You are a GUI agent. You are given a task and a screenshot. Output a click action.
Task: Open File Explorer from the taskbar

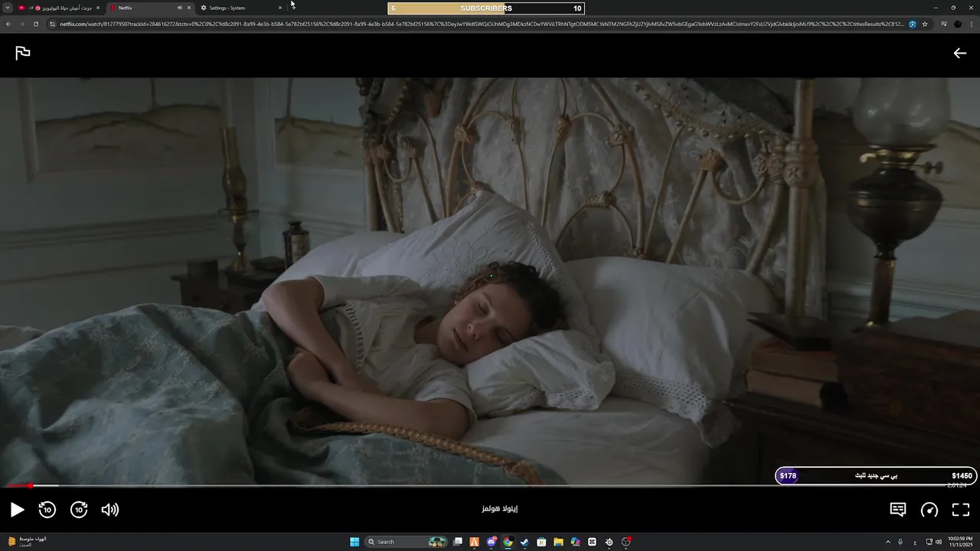click(x=558, y=542)
